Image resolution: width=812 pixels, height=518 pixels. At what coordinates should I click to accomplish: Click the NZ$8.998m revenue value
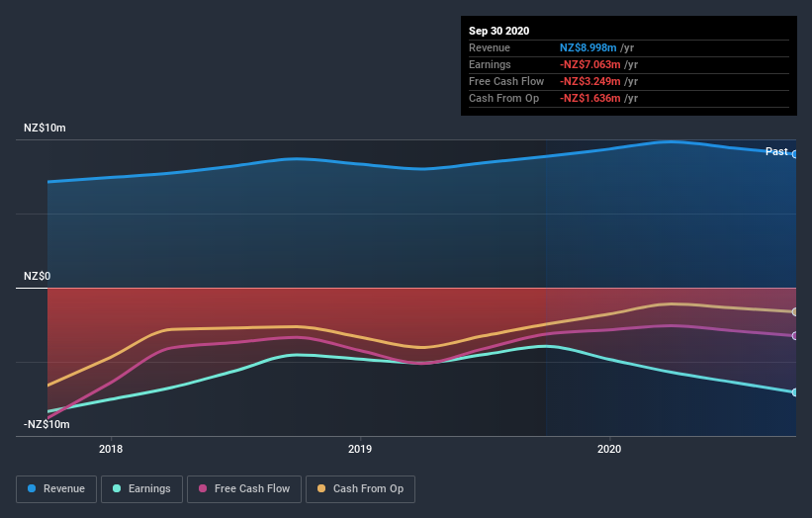click(587, 47)
